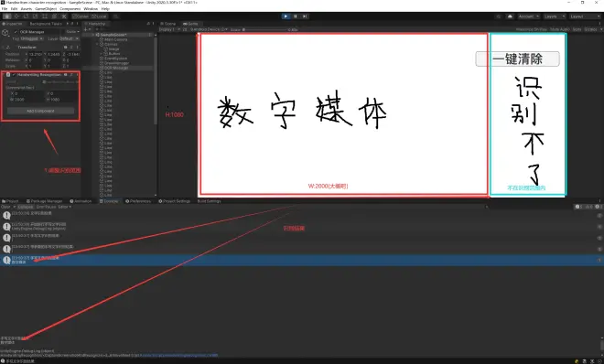Viewport: 604px width, 364px height.
Task: Open the Layers dropdown
Action: 555,16
